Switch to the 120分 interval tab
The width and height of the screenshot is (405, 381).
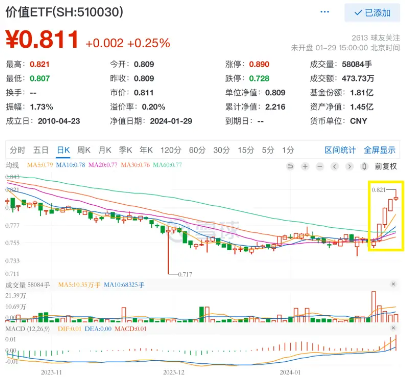coord(171,150)
